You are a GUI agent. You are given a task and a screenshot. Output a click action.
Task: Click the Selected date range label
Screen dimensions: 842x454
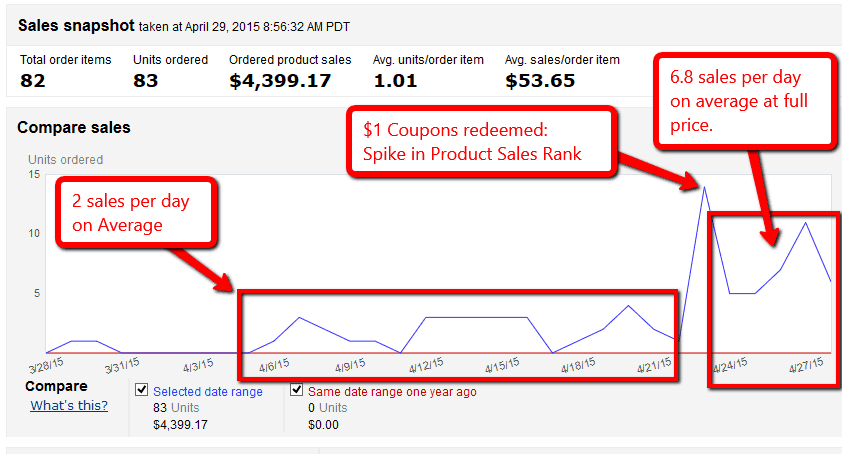(208, 392)
